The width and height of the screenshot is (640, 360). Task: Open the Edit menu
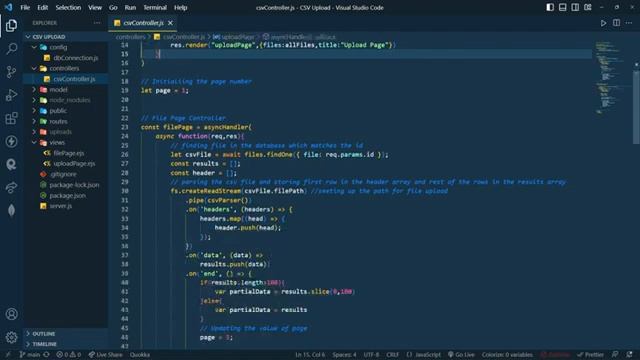click(x=42, y=7)
